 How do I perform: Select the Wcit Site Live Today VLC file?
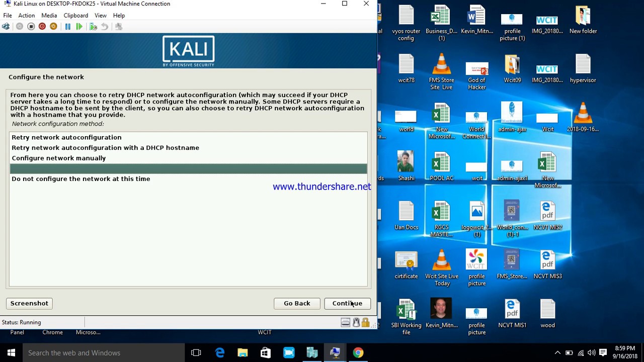pos(441,268)
